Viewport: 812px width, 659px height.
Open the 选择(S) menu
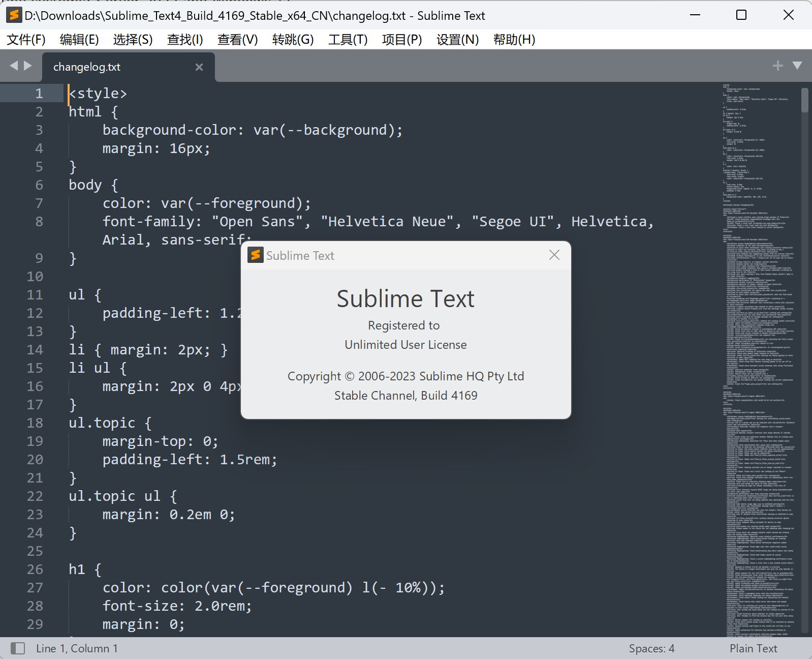point(133,40)
